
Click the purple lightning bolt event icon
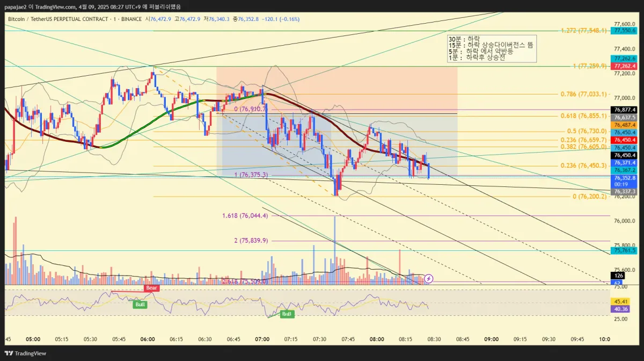pyautogui.click(x=429, y=278)
